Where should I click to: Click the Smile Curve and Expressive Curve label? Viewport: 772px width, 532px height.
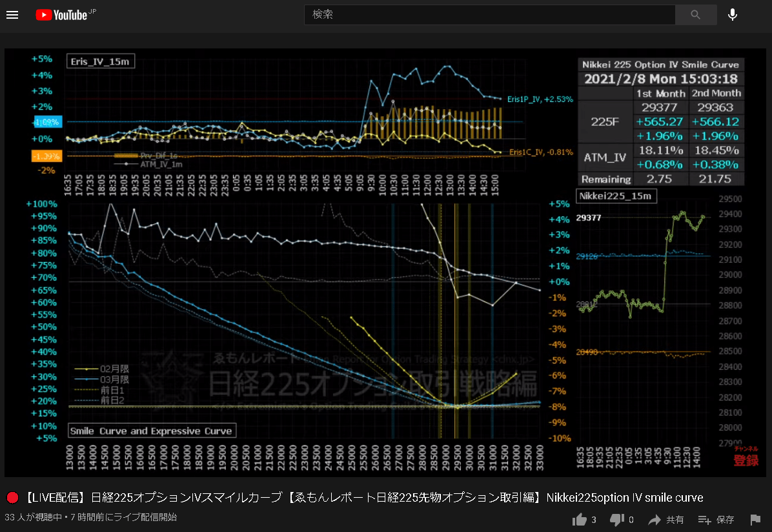pos(152,431)
